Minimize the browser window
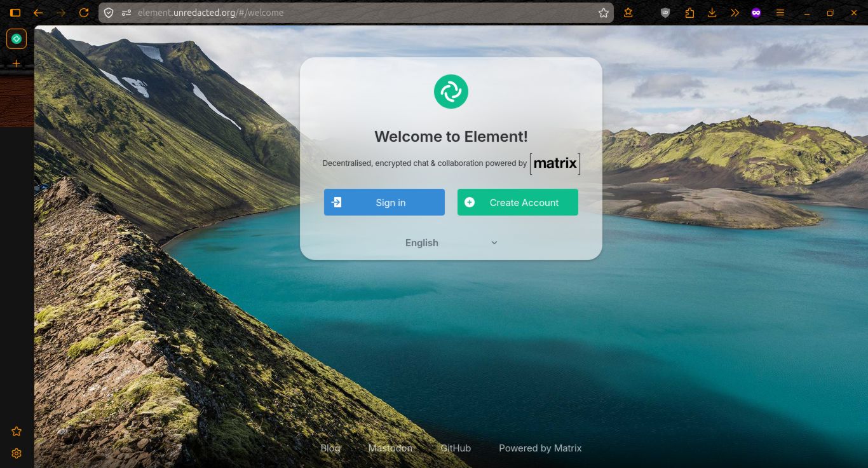This screenshot has height=468, width=868. pyautogui.click(x=807, y=13)
